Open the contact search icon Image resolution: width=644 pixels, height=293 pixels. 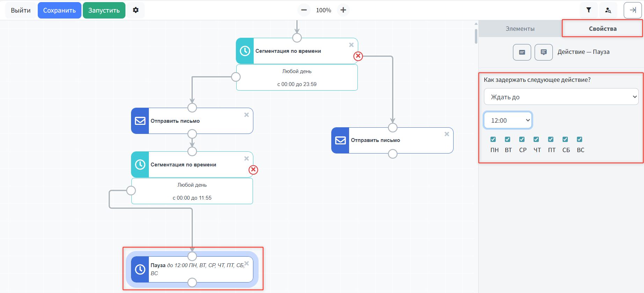click(x=608, y=10)
